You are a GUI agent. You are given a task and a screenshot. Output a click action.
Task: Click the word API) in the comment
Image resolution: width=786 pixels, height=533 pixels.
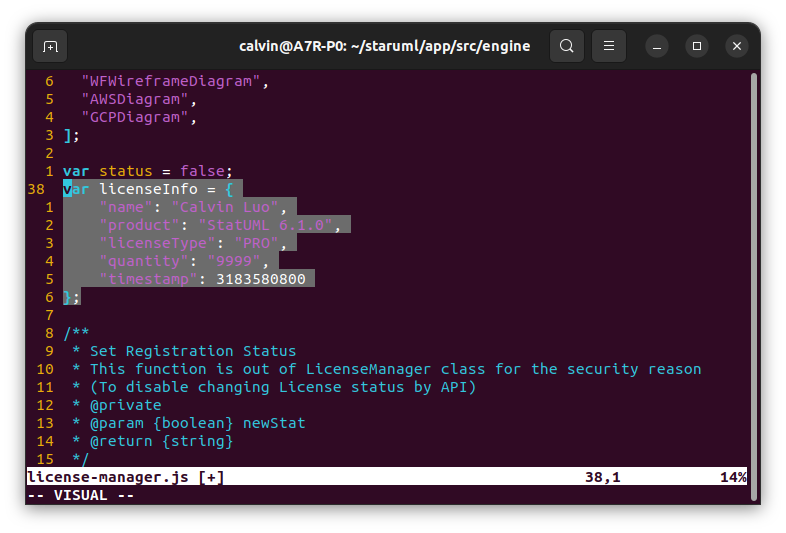coord(459,388)
